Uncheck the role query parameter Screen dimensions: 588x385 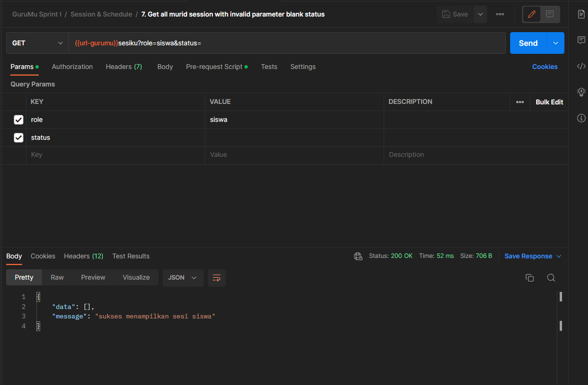(x=18, y=120)
